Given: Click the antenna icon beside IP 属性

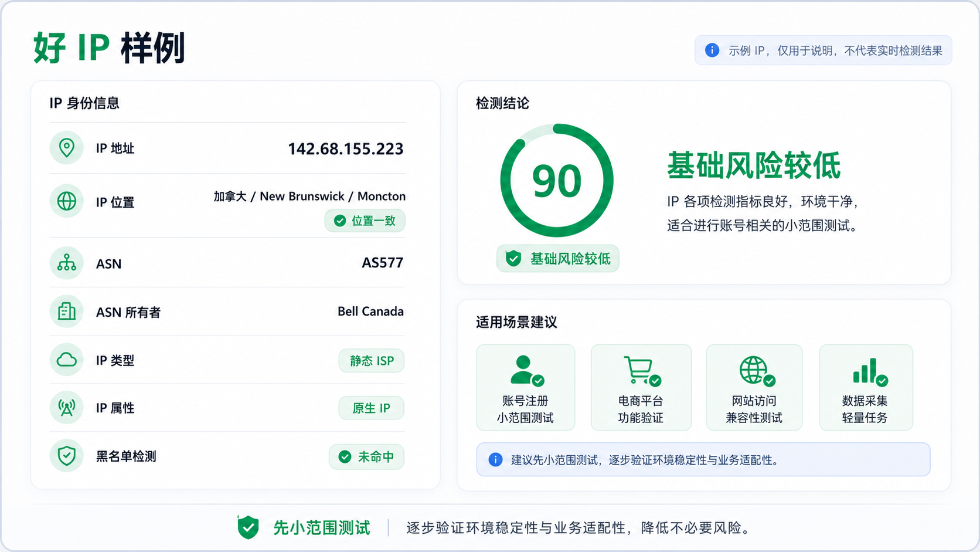Looking at the screenshot, I should pyautogui.click(x=67, y=408).
